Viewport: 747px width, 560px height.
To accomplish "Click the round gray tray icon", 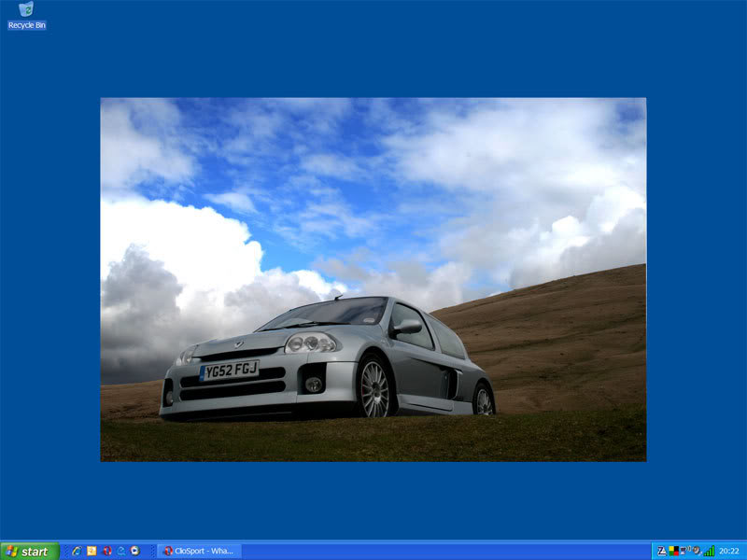I will [697, 551].
